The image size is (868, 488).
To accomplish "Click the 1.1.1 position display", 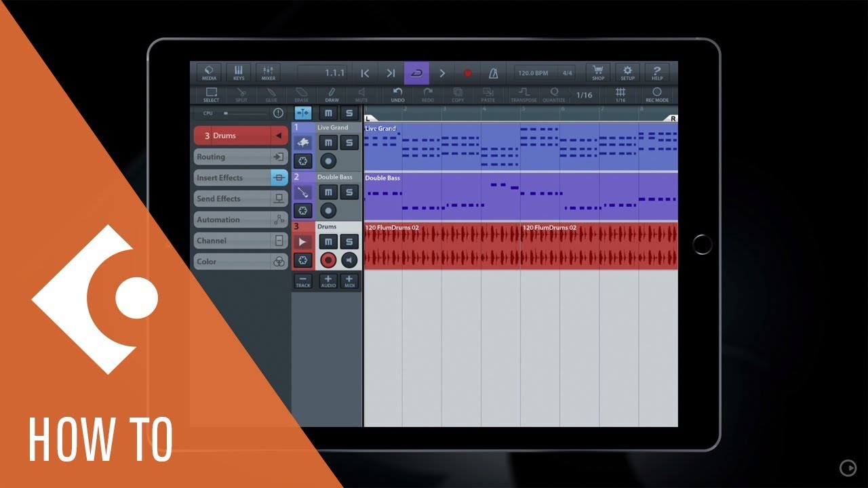I will tap(323, 73).
